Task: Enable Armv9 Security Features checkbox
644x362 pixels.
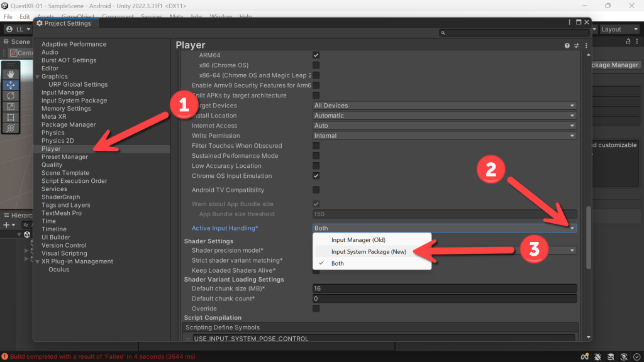Action: (x=316, y=85)
